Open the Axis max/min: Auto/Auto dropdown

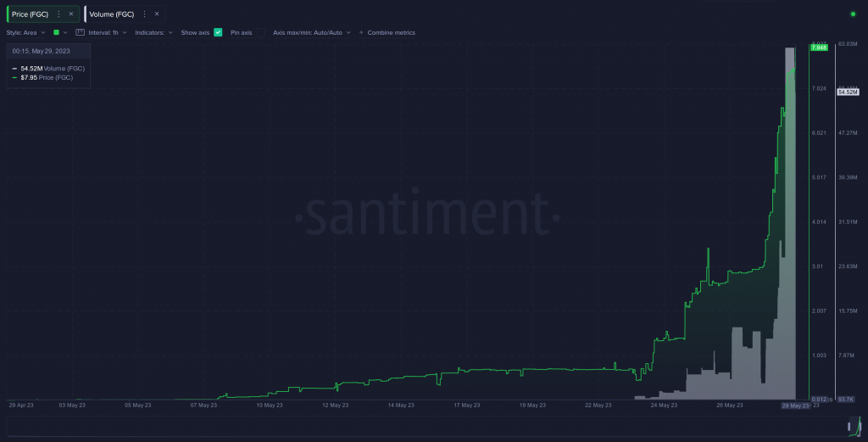tap(312, 33)
